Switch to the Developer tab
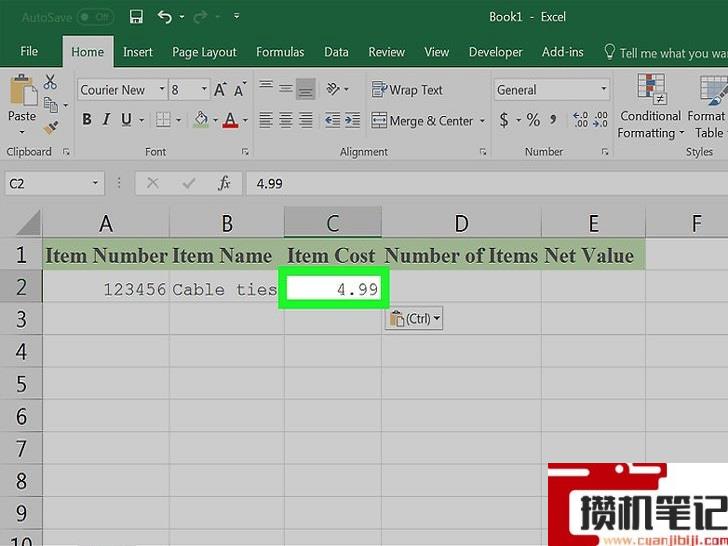 click(x=495, y=52)
